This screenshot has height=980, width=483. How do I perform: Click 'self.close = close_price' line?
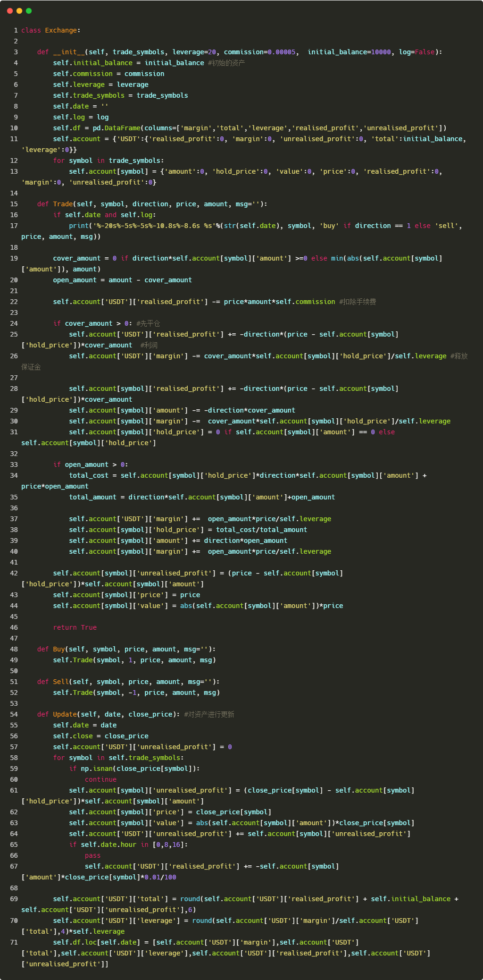[100, 736]
